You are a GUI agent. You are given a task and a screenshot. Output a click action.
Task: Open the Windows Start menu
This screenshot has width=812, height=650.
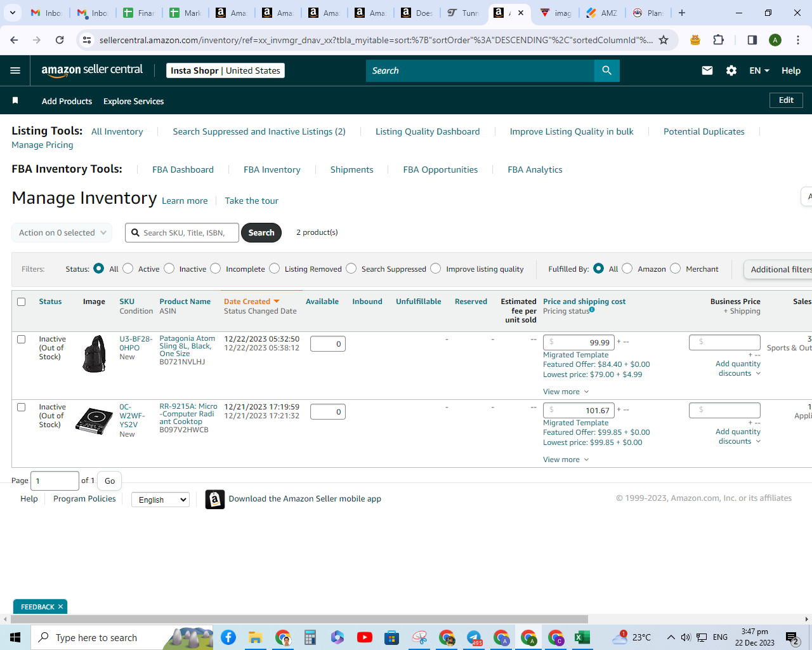(15, 637)
